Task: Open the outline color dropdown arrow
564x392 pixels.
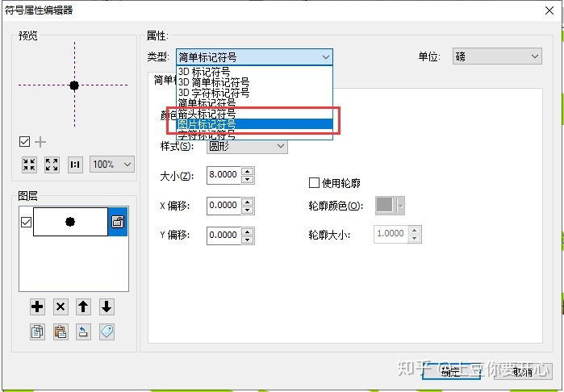Action: tap(400, 206)
